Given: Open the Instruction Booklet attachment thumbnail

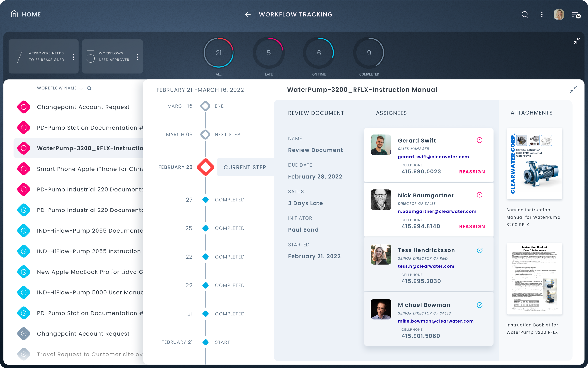Looking at the screenshot, I should point(534,278).
